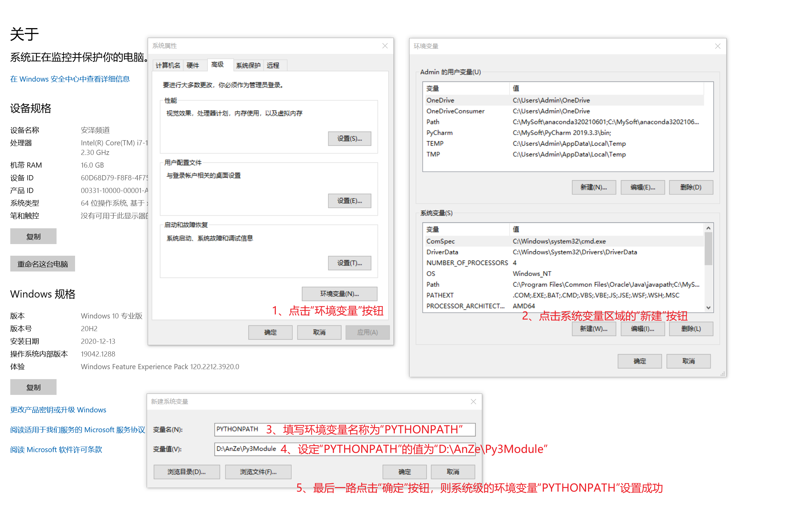
Task: Click 确定 in 系统属性 dialog
Action: point(270,332)
